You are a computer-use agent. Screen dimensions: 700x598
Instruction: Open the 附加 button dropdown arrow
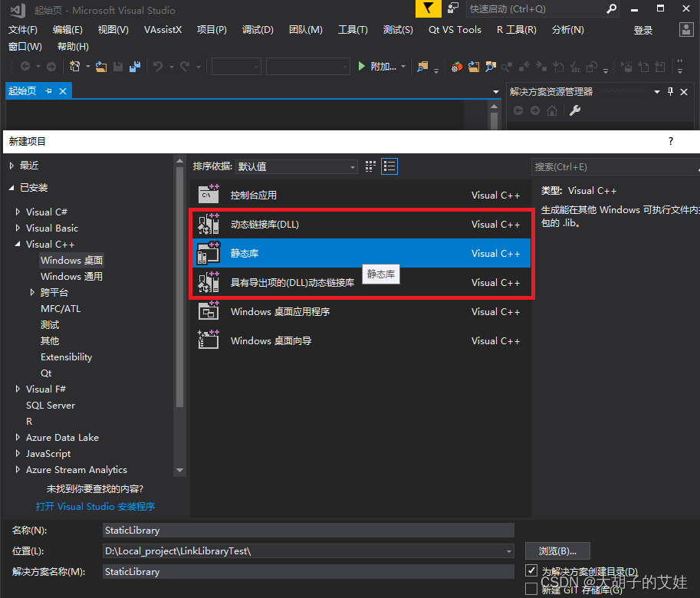pos(403,67)
